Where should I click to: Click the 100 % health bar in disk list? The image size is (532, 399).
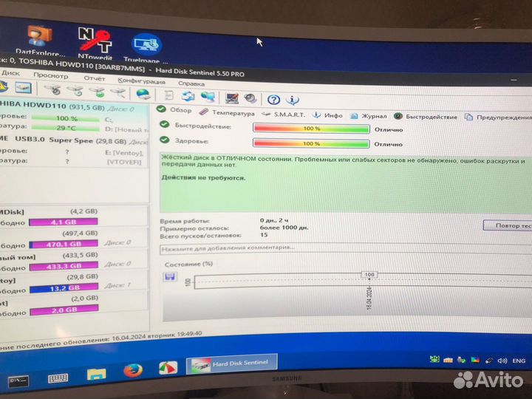point(65,118)
